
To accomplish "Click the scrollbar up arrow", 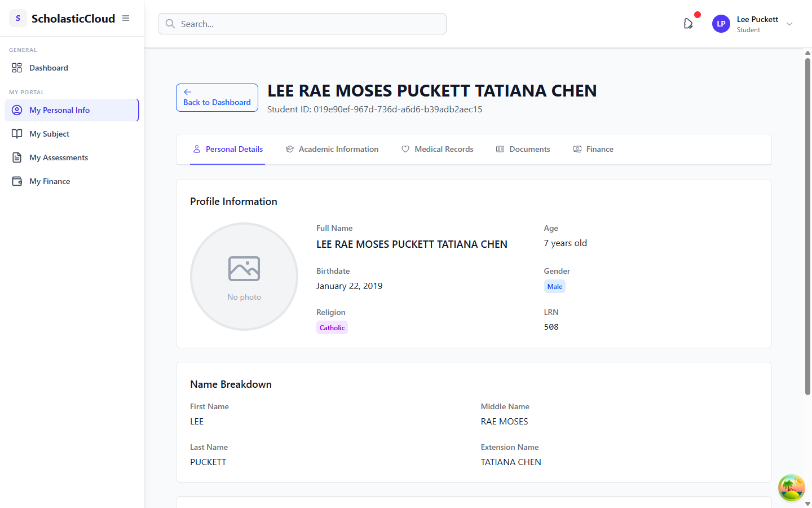I will 807,52.
